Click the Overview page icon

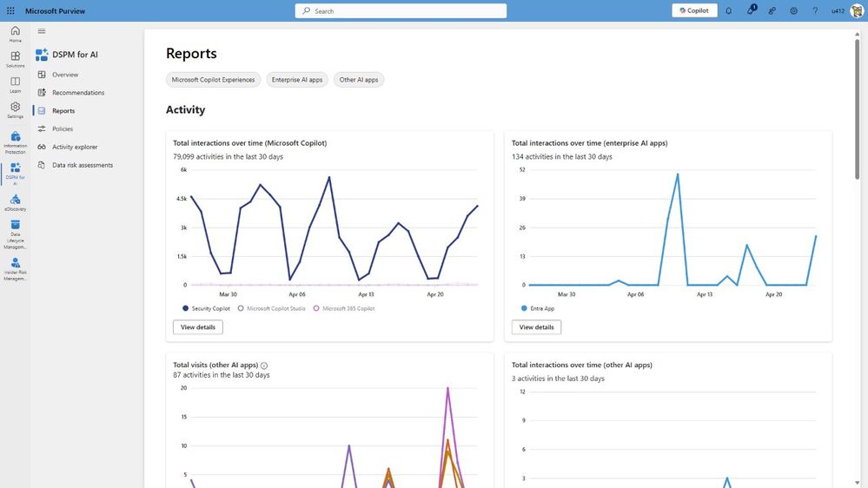point(42,74)
